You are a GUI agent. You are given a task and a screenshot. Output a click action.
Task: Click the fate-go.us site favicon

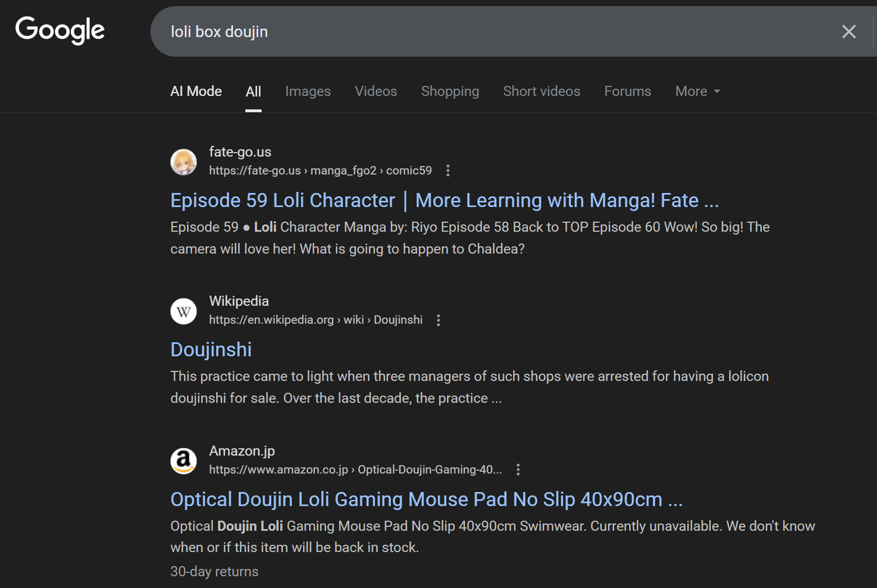(x=184, y=162)
